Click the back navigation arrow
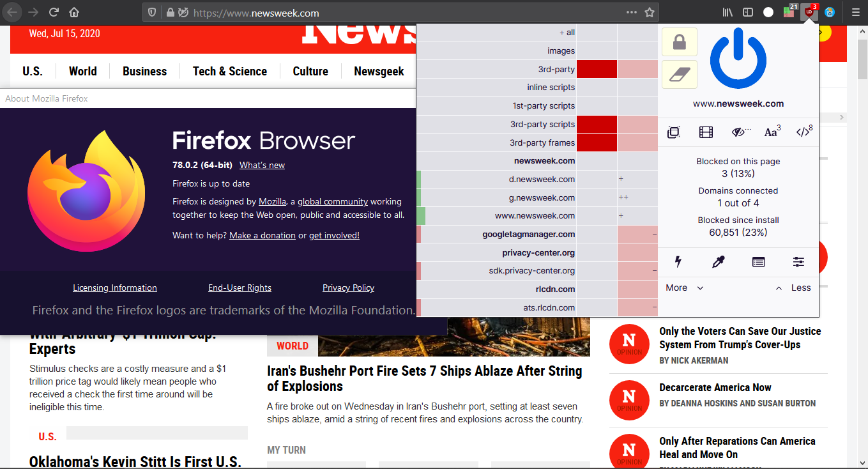 (13, 12)
